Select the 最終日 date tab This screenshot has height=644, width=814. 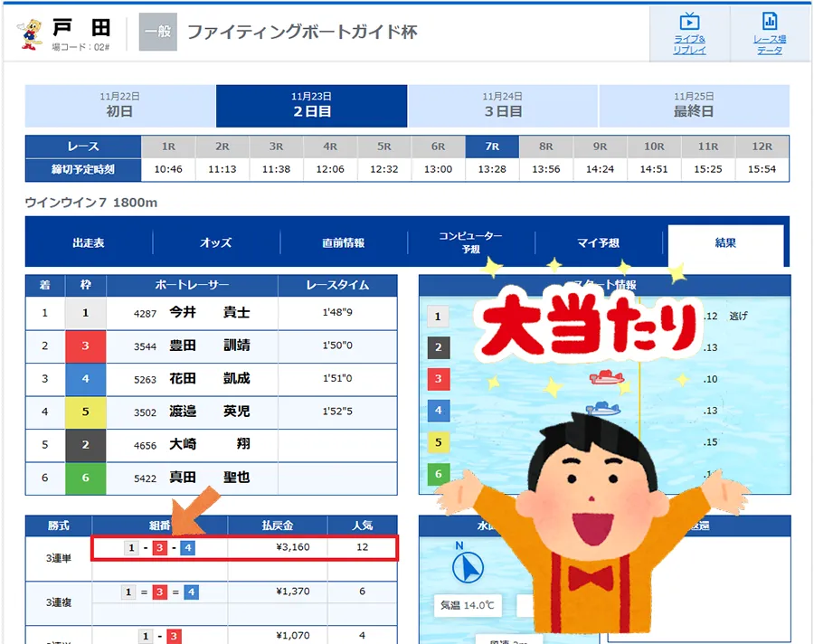tap(694, 106)
